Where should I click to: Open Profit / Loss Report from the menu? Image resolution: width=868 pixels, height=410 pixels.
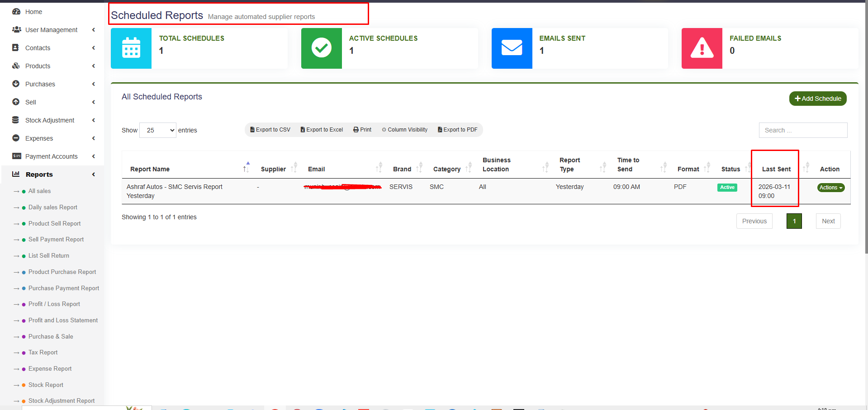(54, 304)
